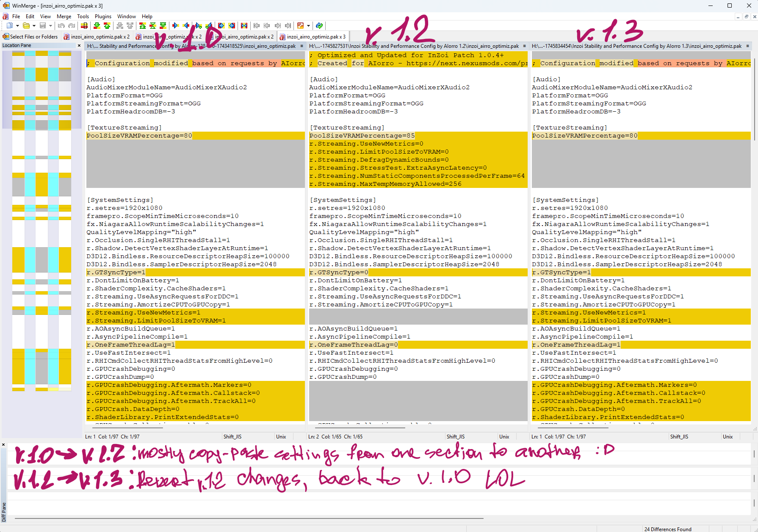758x532 pixels.
Task: Open the File menu
Action: 16,17
